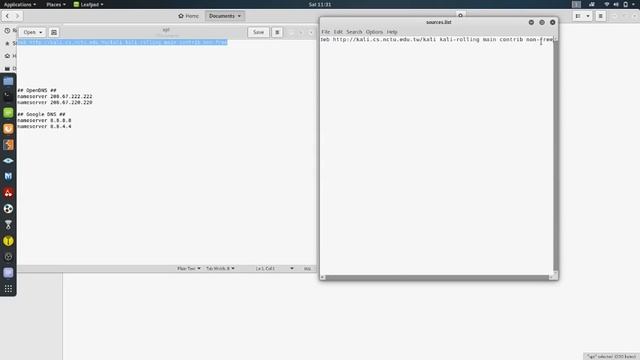Screen dimensions: 640x360
Task: Click apt selected status notice at bottom
Action: tap(611, 357)
